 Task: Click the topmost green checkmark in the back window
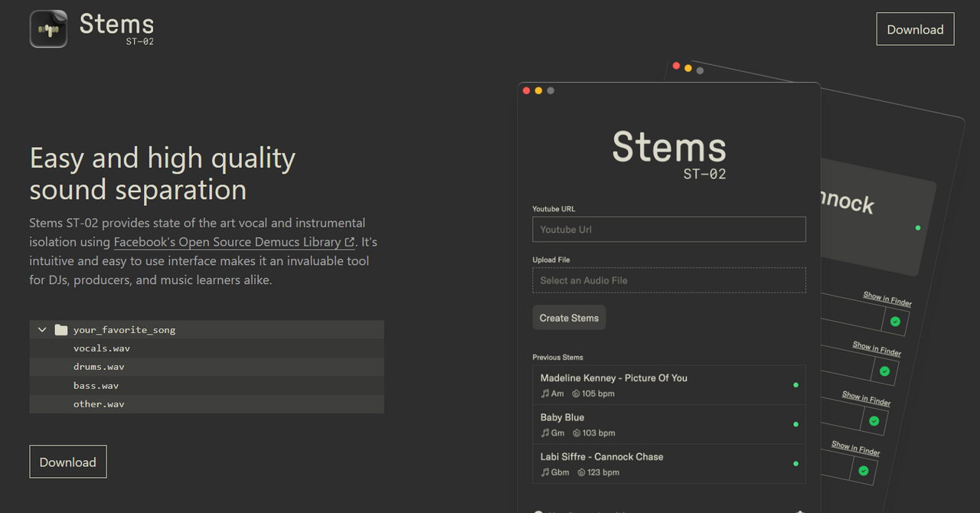click(895, 322)
